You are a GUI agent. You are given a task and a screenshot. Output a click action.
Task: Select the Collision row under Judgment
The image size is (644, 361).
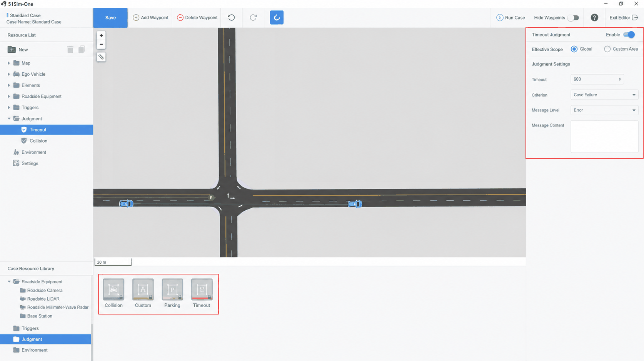click(47, 141)
